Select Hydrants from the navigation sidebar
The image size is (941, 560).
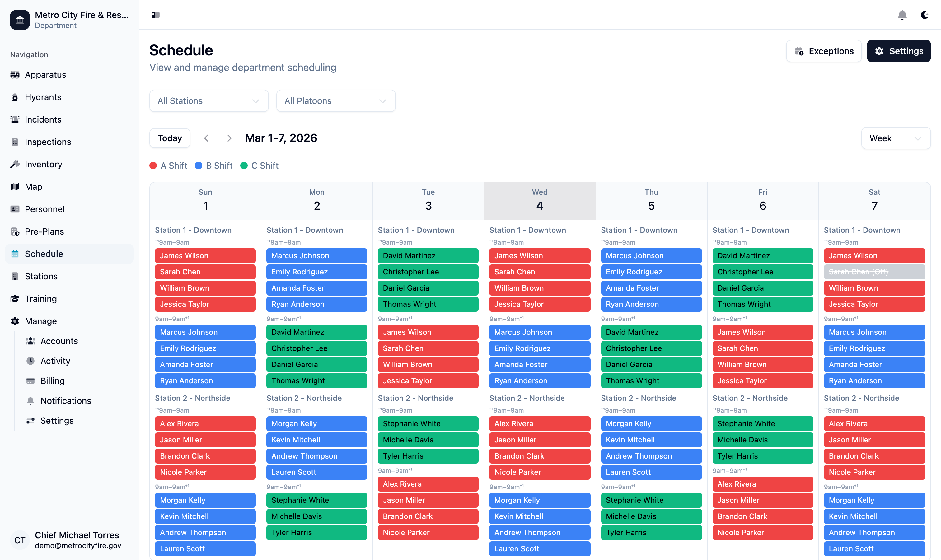point(43,97)
